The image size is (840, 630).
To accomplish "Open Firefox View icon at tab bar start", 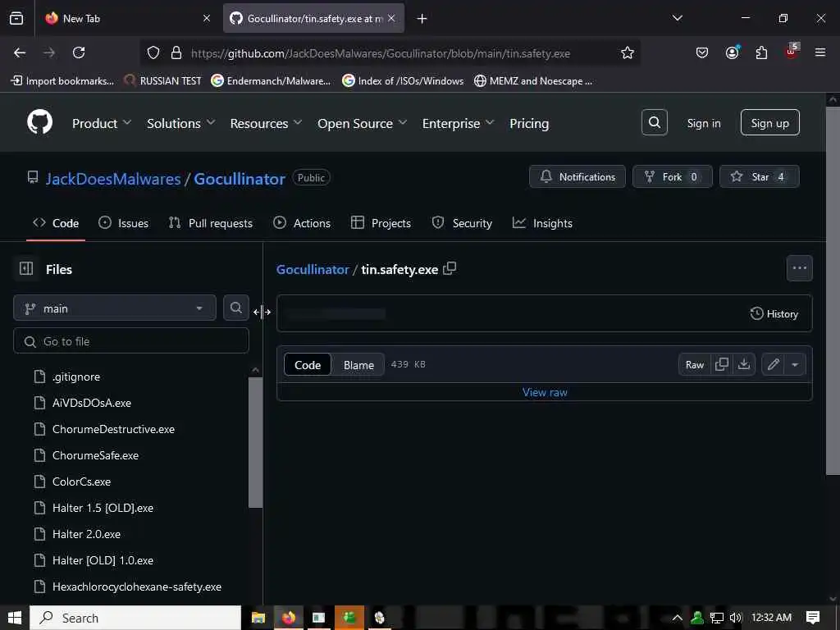I will (x=16, y=18).
